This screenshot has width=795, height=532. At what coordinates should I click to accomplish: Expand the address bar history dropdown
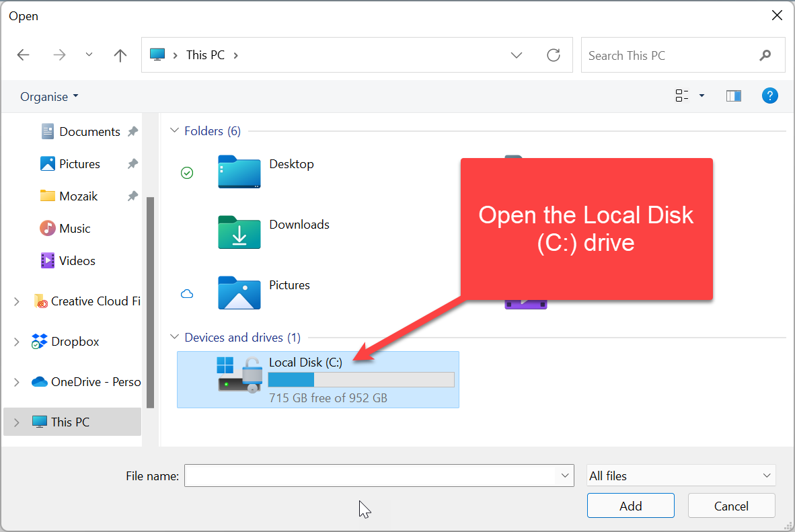pos(517,55)
